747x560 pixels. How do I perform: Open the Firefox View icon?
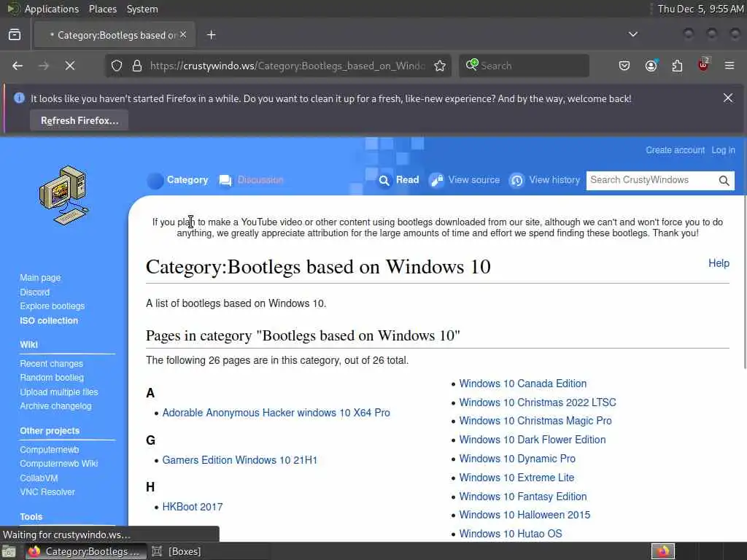click(x=15, y=35)
